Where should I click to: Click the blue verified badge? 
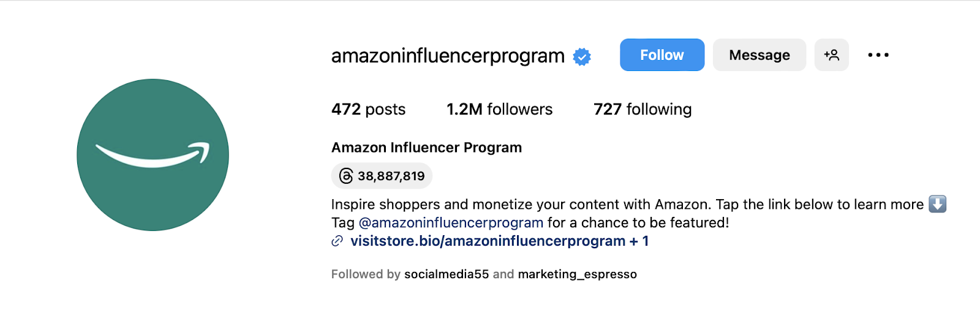tap(582, 57)
